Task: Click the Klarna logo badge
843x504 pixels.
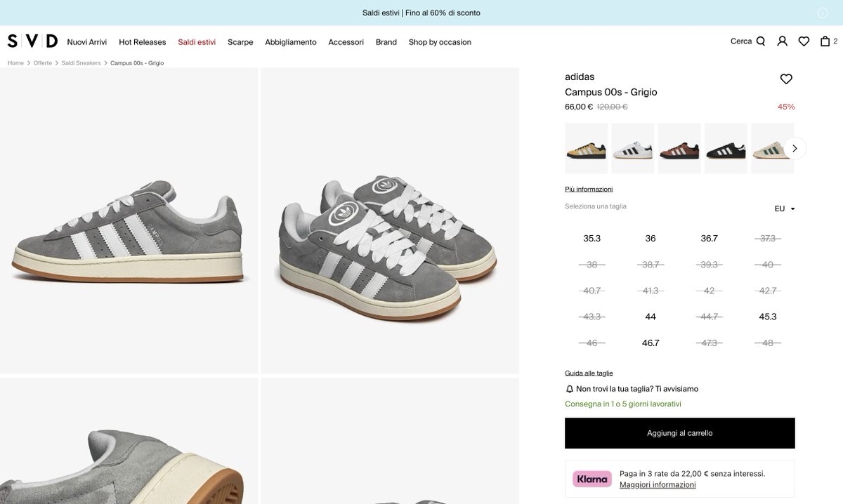Action: coord(592,479)
